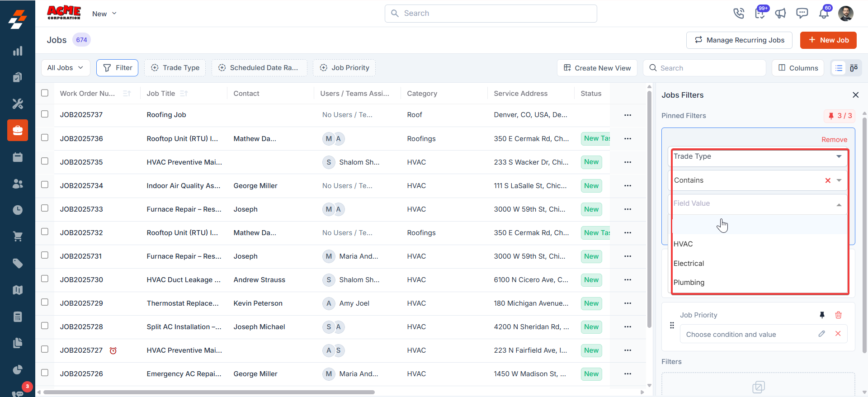This screenshot has width=868, height=397.
Task: Click Remove link in pinned filter
Action: click(834, 140)
